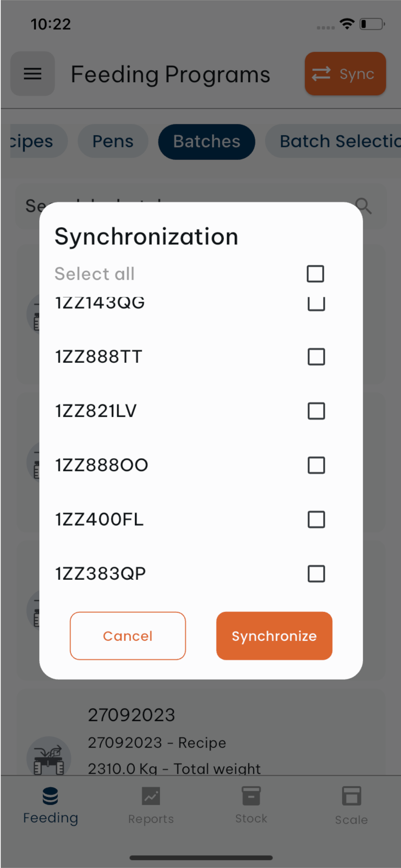This screenshot has height=868, width=401.
Task: Open the hamburger menu
Action: pos(32,73)
